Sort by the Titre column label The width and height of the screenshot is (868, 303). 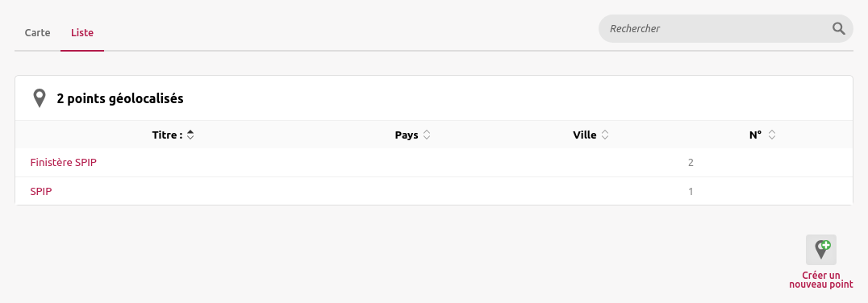click(167, 135)
